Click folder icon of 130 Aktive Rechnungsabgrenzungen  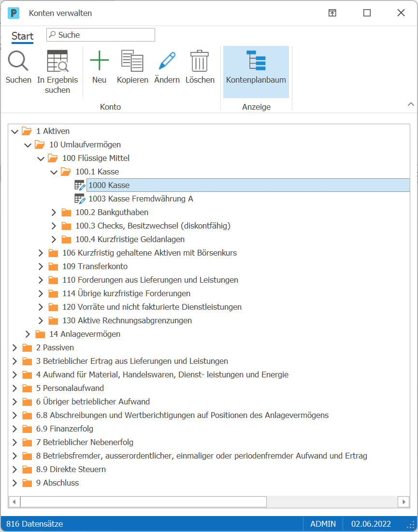click(53, 321)
